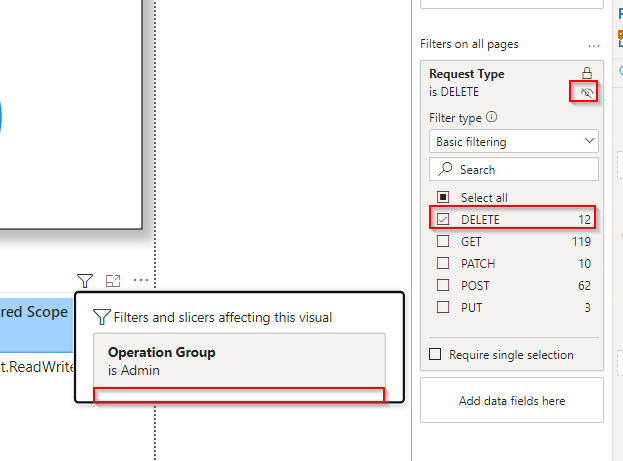
Task: Enable Require single selection
Action: coord(435,354)
